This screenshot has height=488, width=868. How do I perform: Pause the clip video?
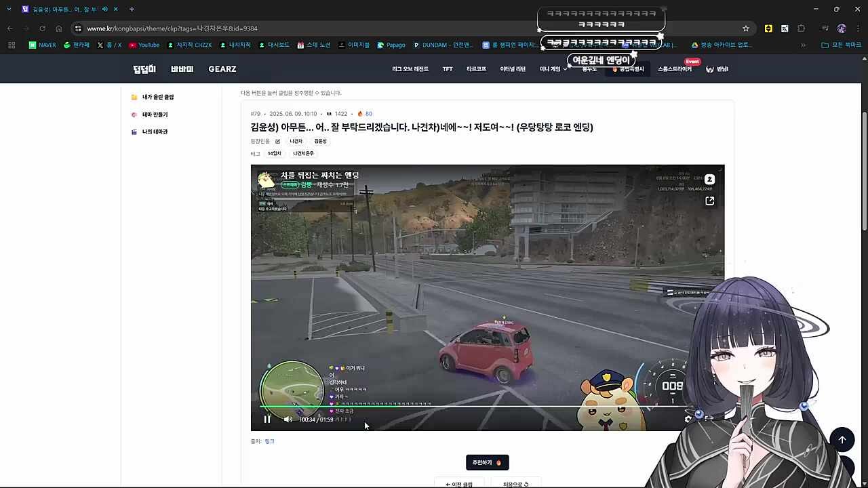267,419
